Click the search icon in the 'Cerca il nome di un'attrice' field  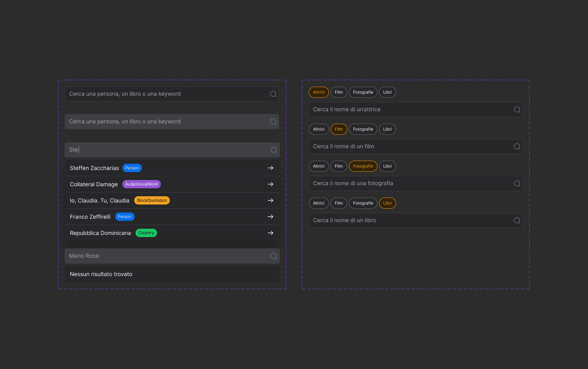517,110
